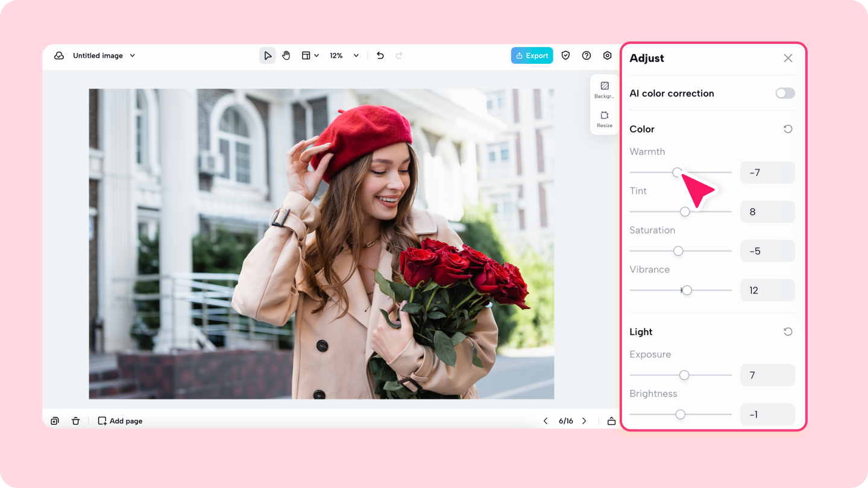Viewport: 868px width, 488px height.
Task: Open the Untitled image title dropdown
Action: click(x=132, y=55)
